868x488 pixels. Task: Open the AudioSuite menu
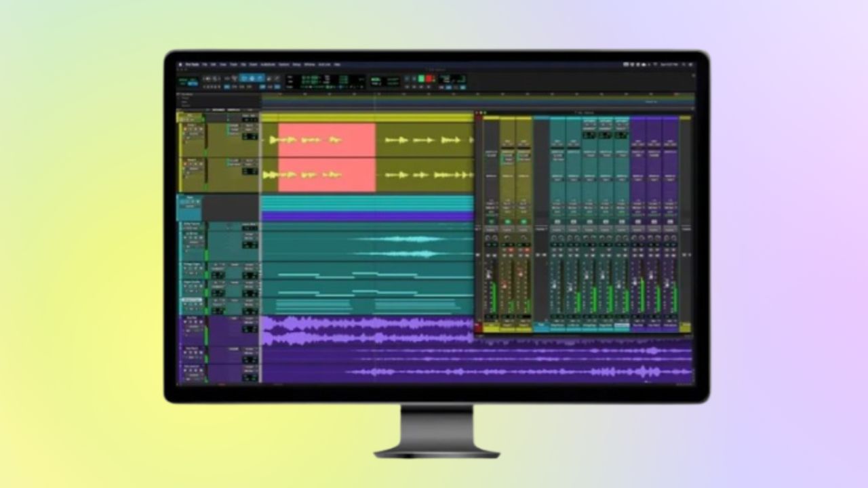[x=268, y=64]
